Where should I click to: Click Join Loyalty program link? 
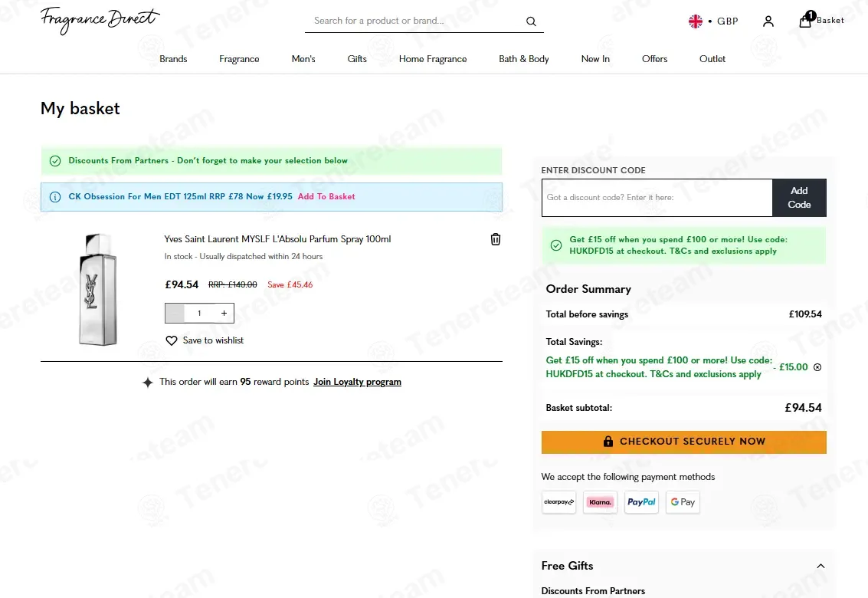coord(357,382)
